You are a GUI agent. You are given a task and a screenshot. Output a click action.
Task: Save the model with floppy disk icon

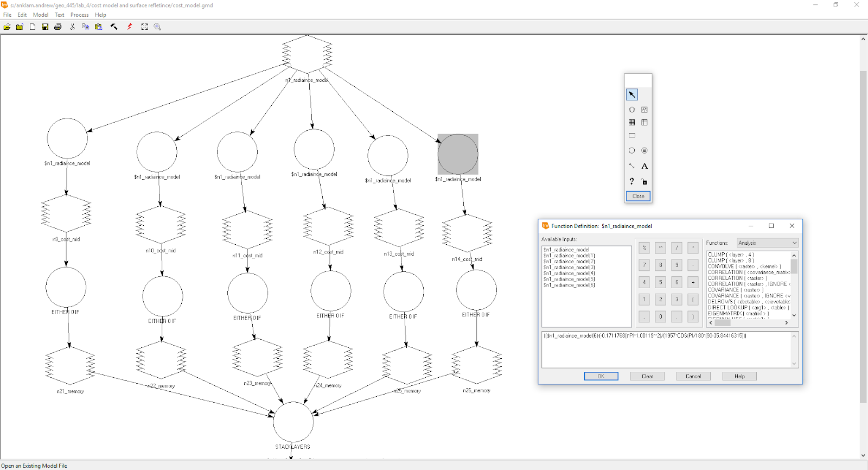click(45, 27)
